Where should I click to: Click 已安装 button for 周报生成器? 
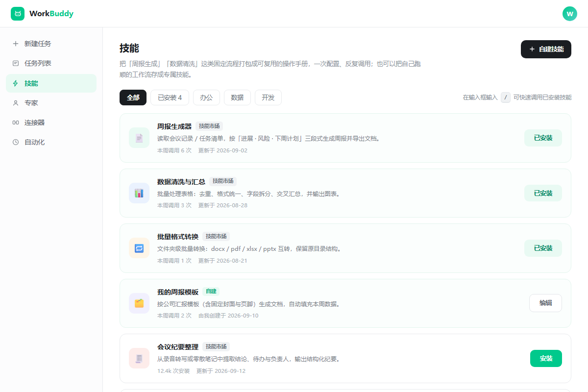tap(543, 138)
